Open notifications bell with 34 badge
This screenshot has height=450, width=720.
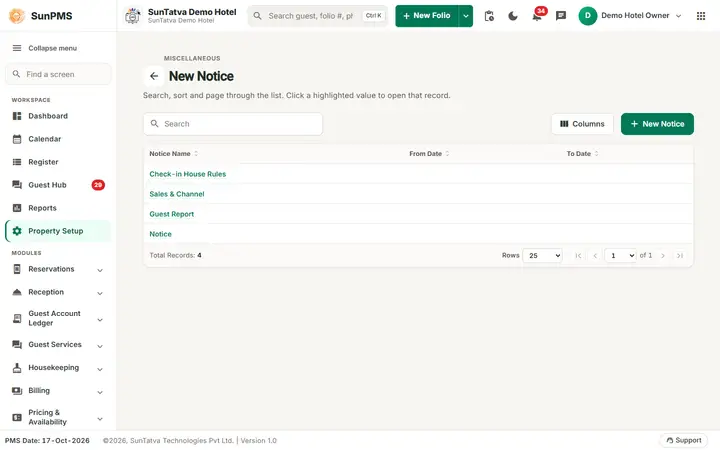tap(538, 15)
